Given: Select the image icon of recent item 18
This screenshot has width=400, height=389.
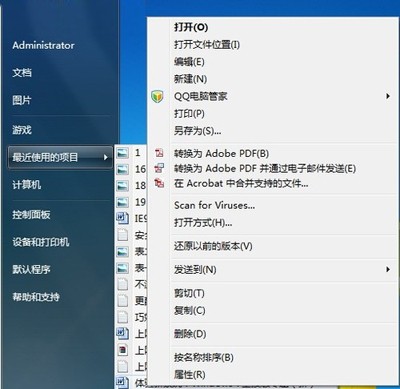Looking at the screenshot, I should tap(122, 185).
